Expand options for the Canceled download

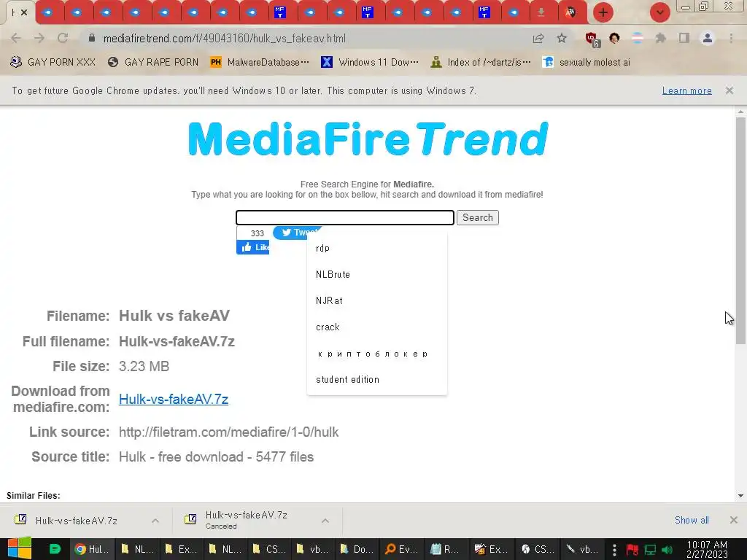[x=325, y=521]
